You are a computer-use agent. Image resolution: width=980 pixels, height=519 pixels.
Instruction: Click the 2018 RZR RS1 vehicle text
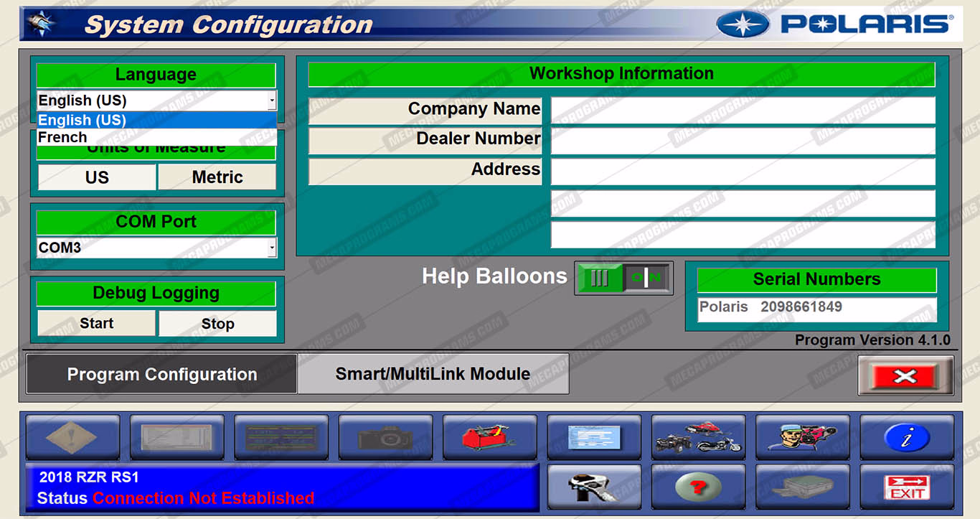coord(89,477)
